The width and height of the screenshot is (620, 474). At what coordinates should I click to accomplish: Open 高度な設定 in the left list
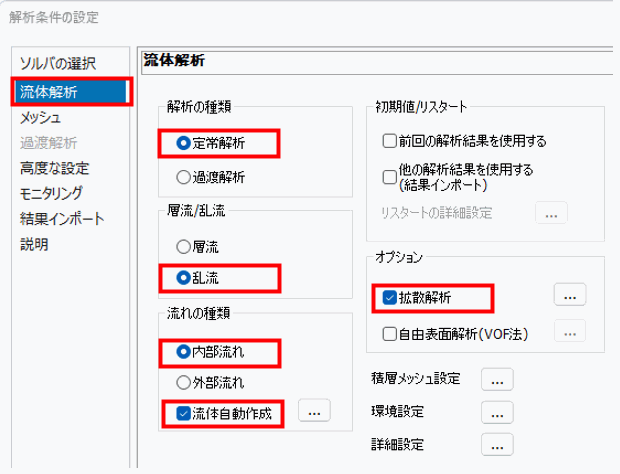point(54,167)
